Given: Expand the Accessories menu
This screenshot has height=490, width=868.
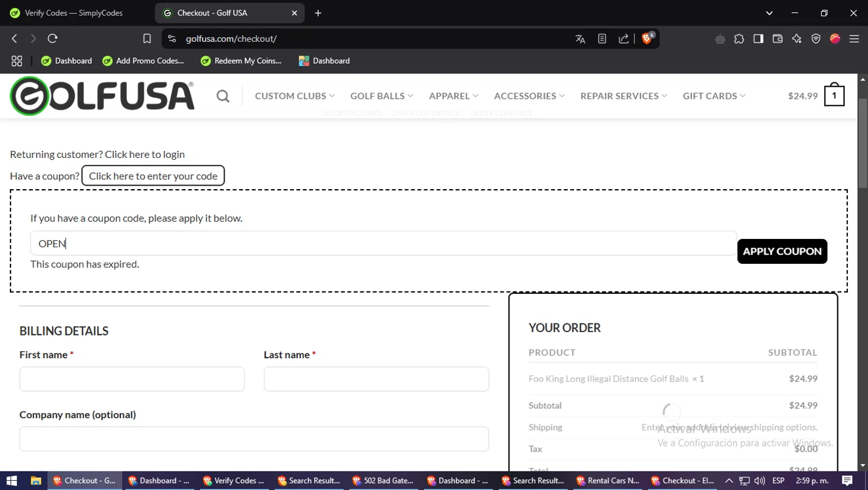Looking at the screenshot, I should pyautogui.click(x=529, y=96).
